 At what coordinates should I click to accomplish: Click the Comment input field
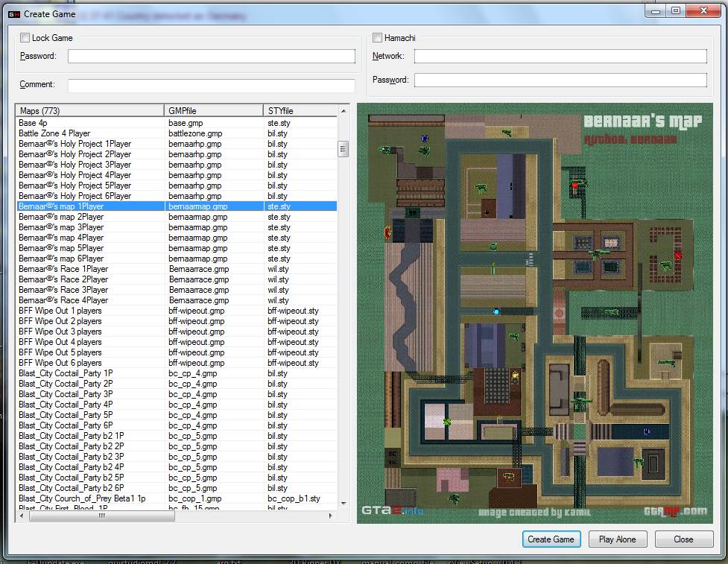(212, 85)
